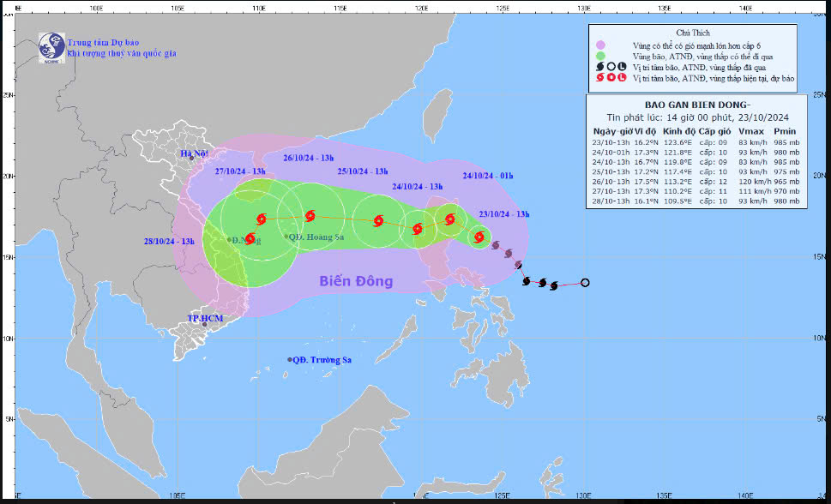This screenshot has height=504, width=831.
Task: Click the QĐ. Trường Sa island marker
Action: [x=290, y=360]
